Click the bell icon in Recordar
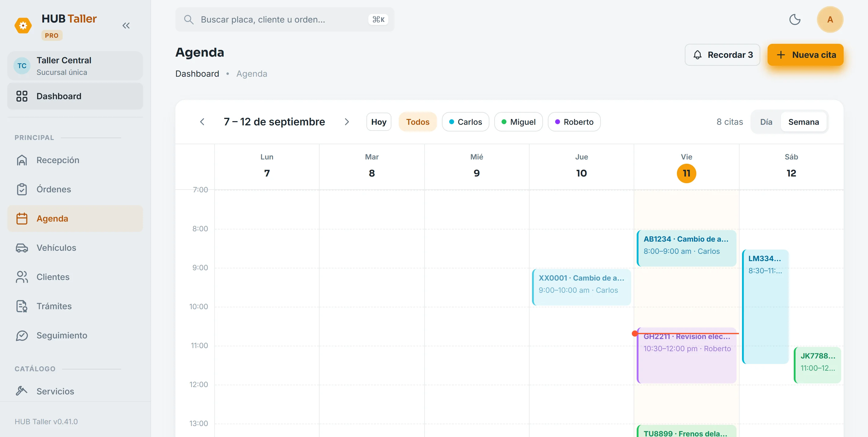The width and height of the screenshot is (868, 437). [x=697, y=54]
